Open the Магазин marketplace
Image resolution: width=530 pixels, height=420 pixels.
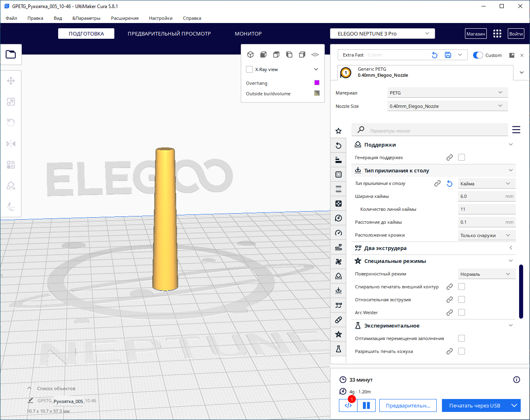(476, 34)
